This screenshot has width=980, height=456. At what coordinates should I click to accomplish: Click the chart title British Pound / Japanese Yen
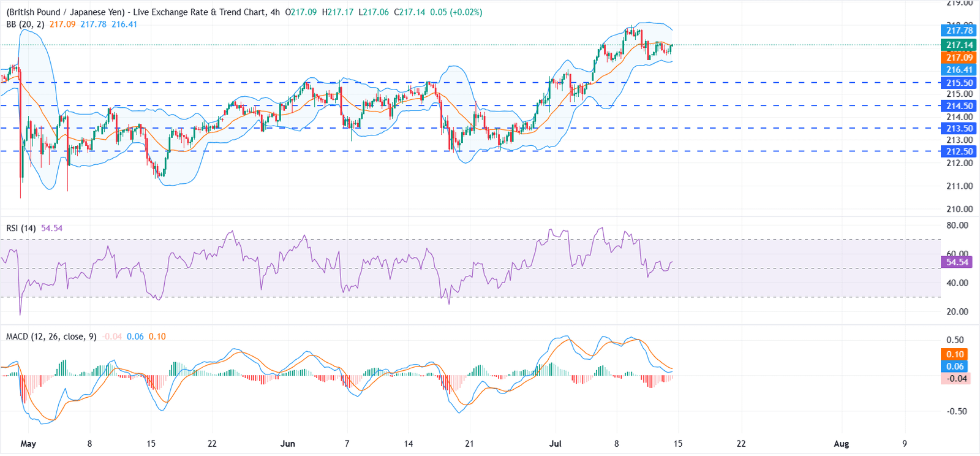tap(65, 12)
